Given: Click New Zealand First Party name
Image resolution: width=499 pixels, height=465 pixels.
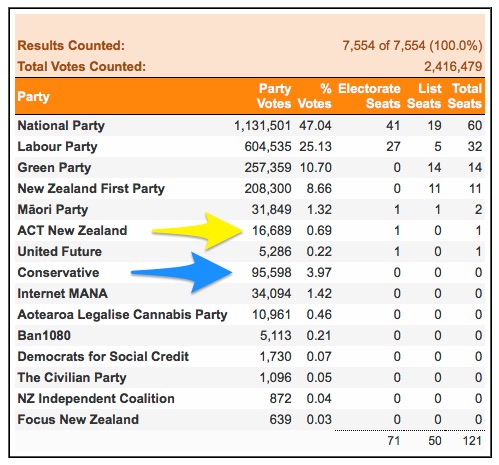Looking at the screenshot, I should coord(91,189).
